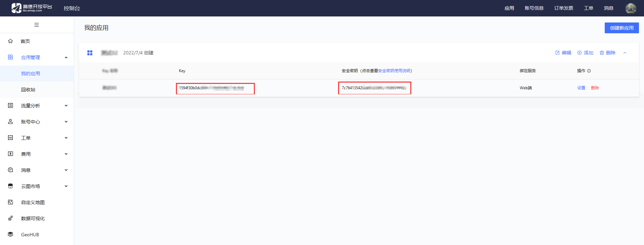Expand the 费用 sidebar menu

pyautogui.click(x=66, y=154)
